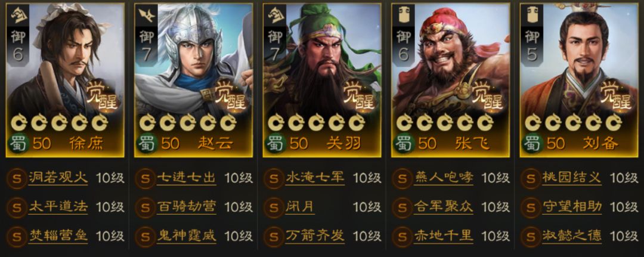Click the S-rank icon beside 七进七出
The width and height of the screenshot is (644, 257).
pyautogui.click(x=145, y=178)
